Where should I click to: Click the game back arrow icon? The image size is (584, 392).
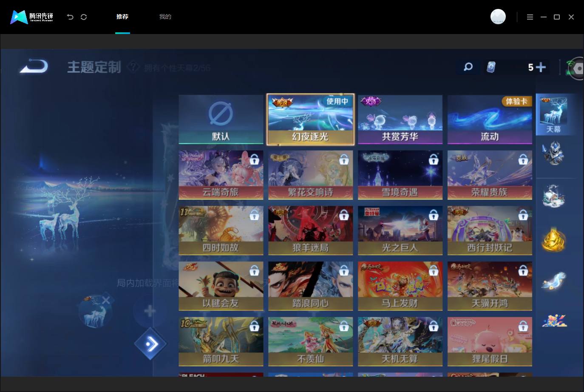pos(34,67)
